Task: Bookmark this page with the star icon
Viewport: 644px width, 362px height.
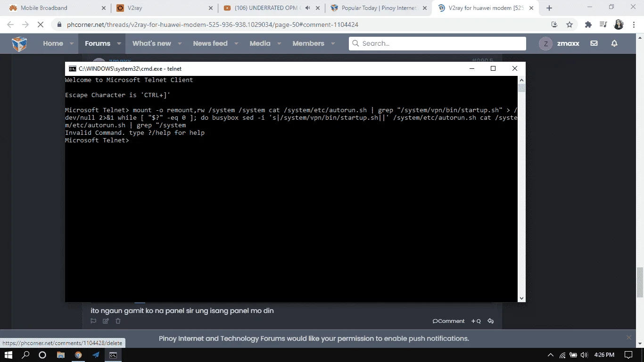Action: point(570,25)
